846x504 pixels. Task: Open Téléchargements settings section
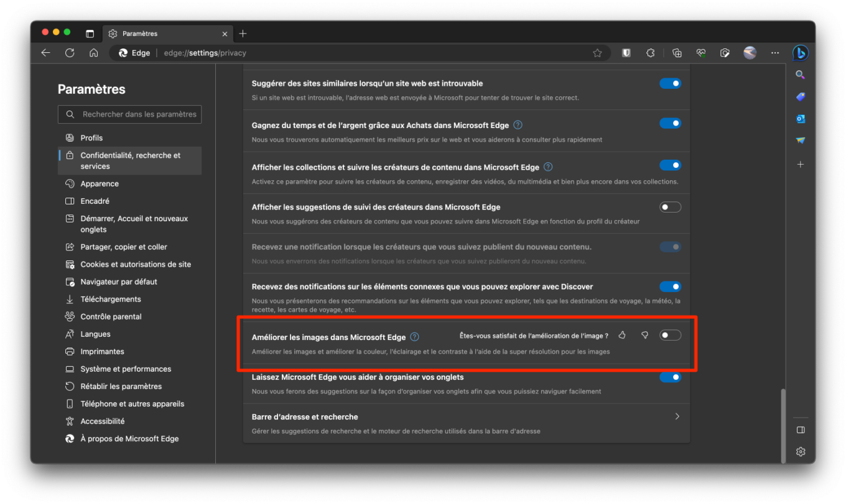click(x=129, y=299)
